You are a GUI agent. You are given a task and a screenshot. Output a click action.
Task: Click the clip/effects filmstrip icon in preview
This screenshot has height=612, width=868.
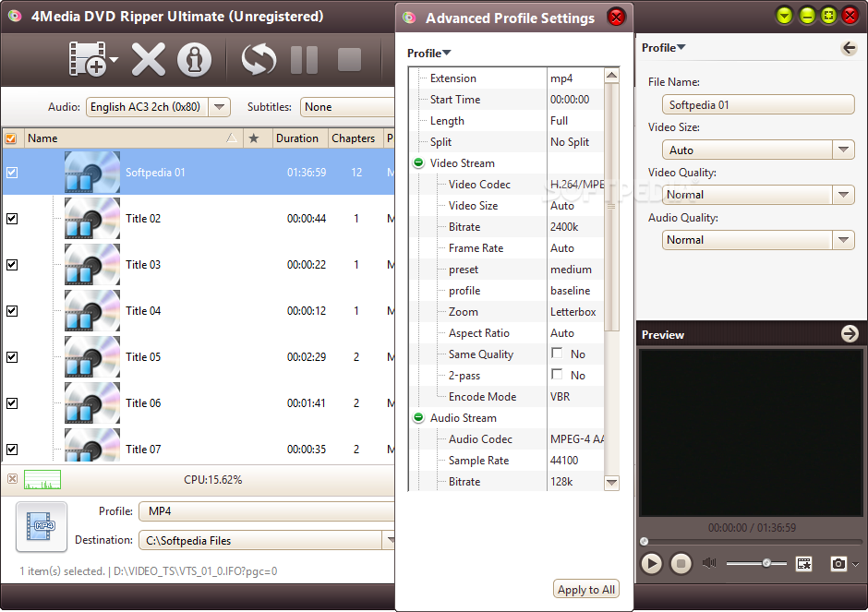pos(803,564)
